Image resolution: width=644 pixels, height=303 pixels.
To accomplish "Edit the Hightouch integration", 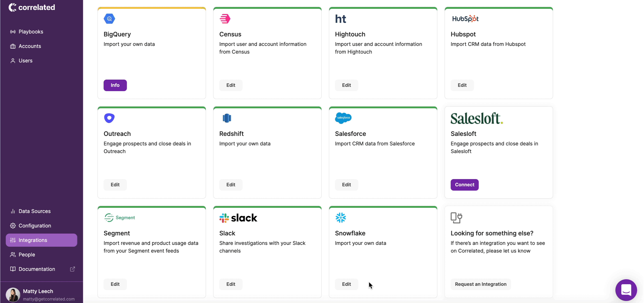I will pyautogui.click(x=346, y=85).
